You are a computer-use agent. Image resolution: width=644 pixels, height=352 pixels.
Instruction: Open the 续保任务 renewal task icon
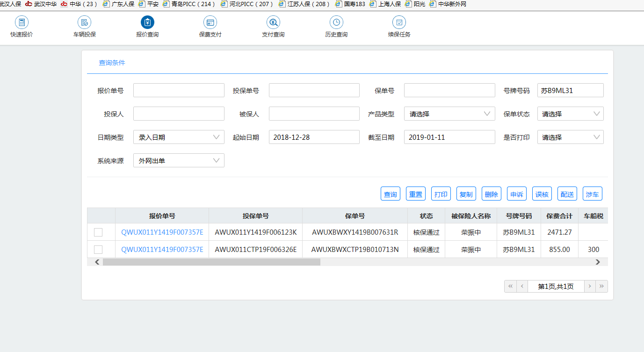tap(399, 23)
